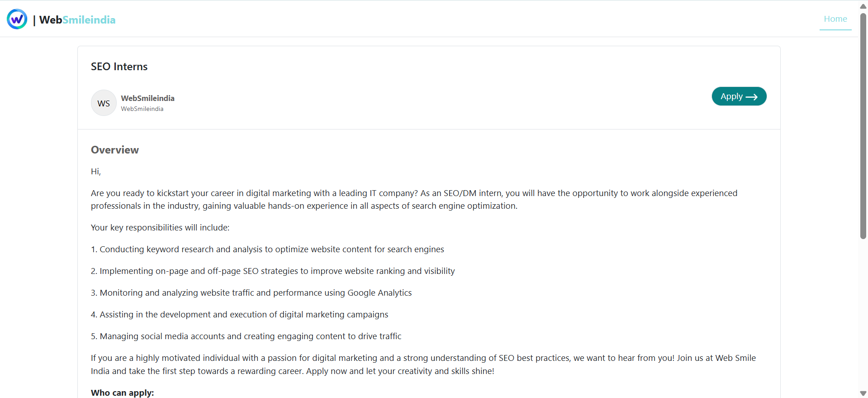This screenshot has width=868, height=398.
Task: Select the bold WebSmileindia company name
Action: pos(147,98)
